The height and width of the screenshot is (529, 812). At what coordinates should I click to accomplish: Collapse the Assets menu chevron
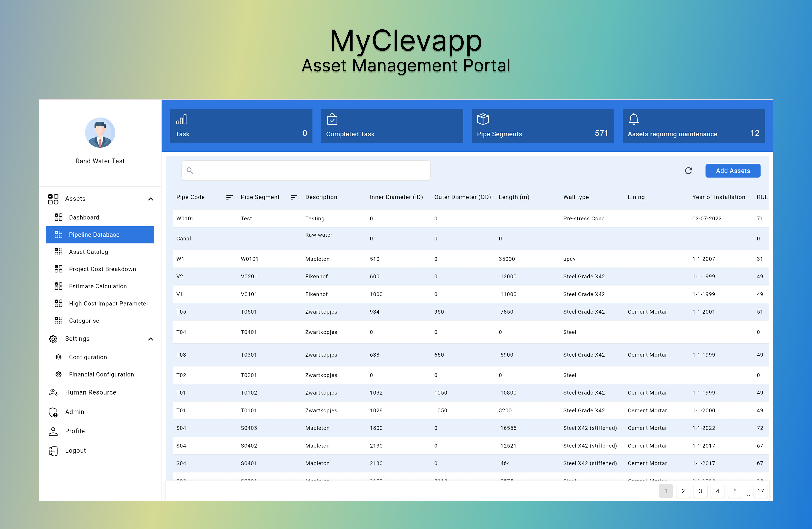tap(150, 199)
